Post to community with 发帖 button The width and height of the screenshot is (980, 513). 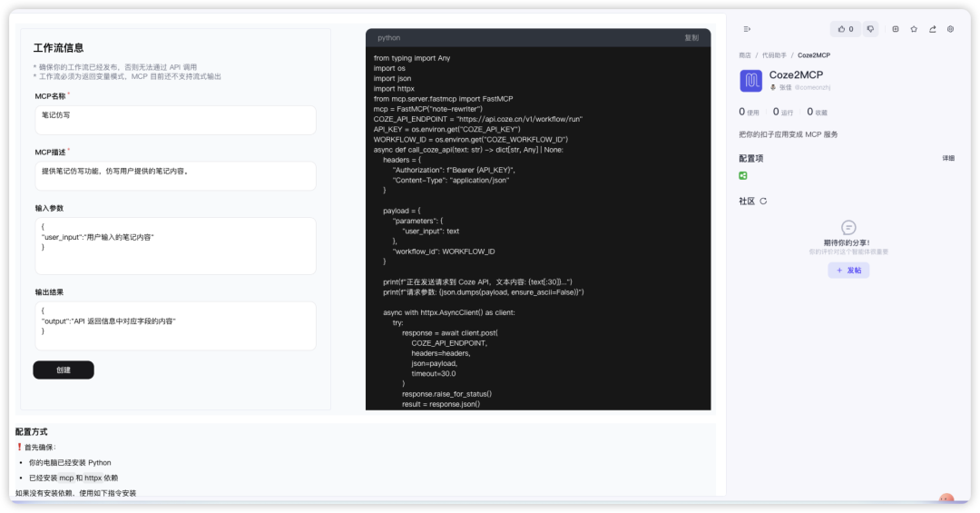(x=848, y=271)
